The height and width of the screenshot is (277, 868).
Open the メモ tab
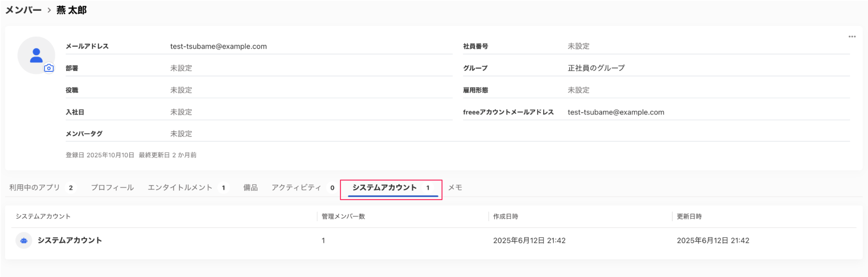[x=455, y=187]
